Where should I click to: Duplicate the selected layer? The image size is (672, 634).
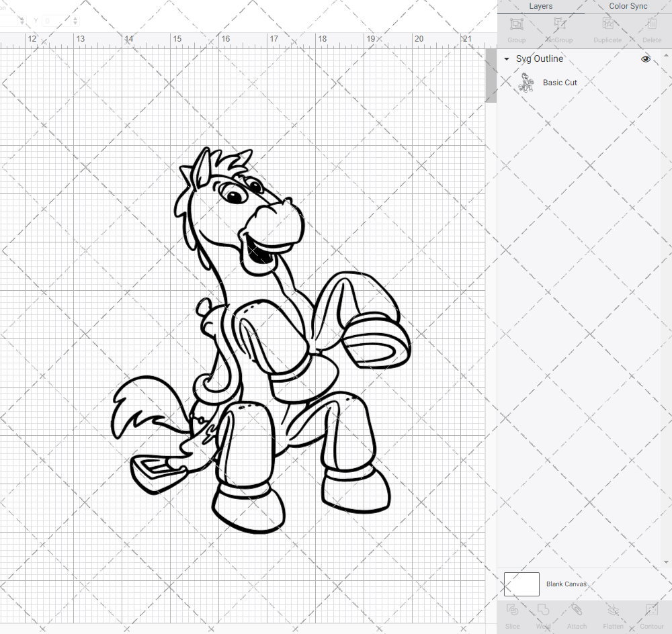coord(607,28)
